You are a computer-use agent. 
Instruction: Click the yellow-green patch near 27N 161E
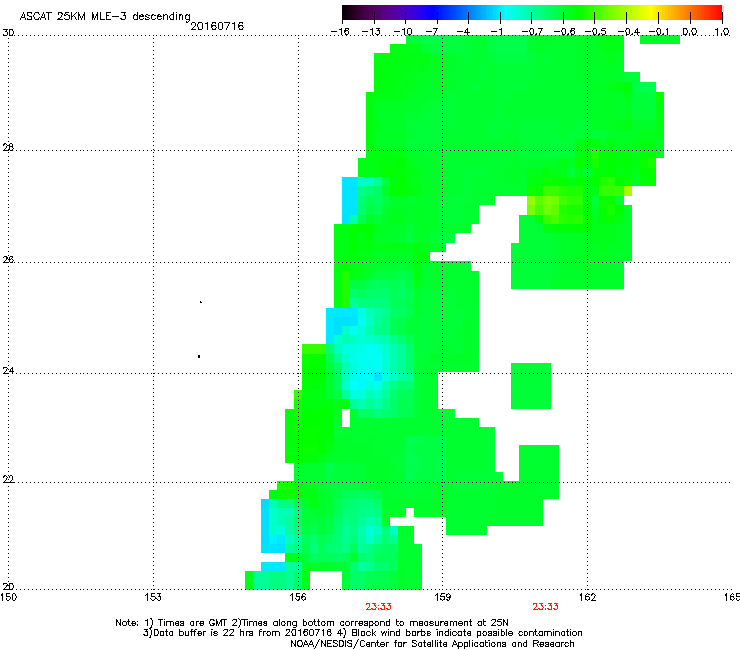pyautogui.click(x=556, y=205)
